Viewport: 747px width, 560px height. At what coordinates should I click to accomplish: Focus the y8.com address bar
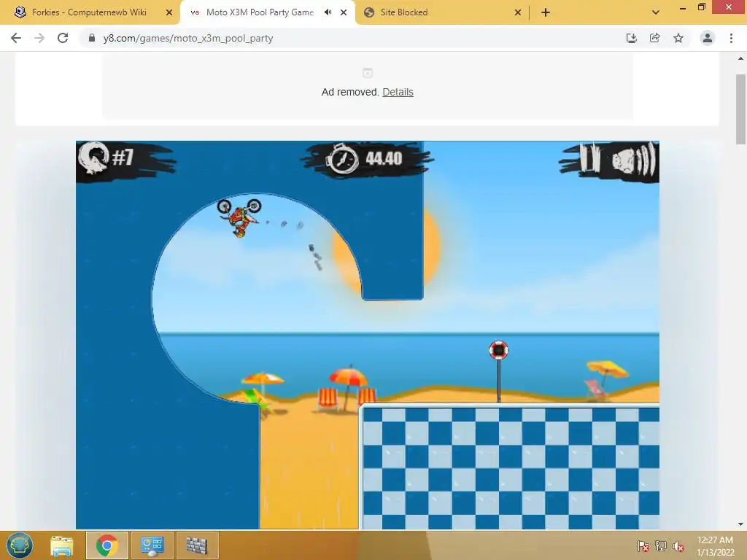click(x=352, y=38)
